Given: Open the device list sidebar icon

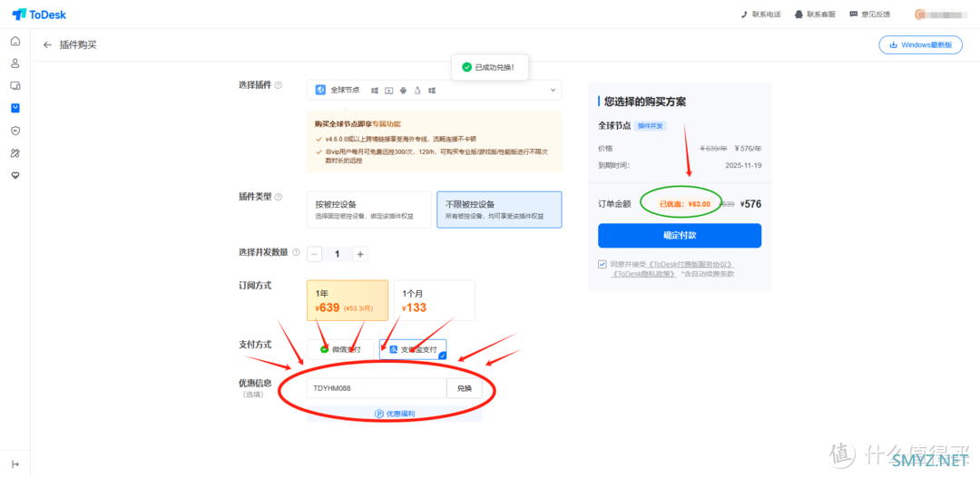Looking at the screenshot, I should [15, 85].
